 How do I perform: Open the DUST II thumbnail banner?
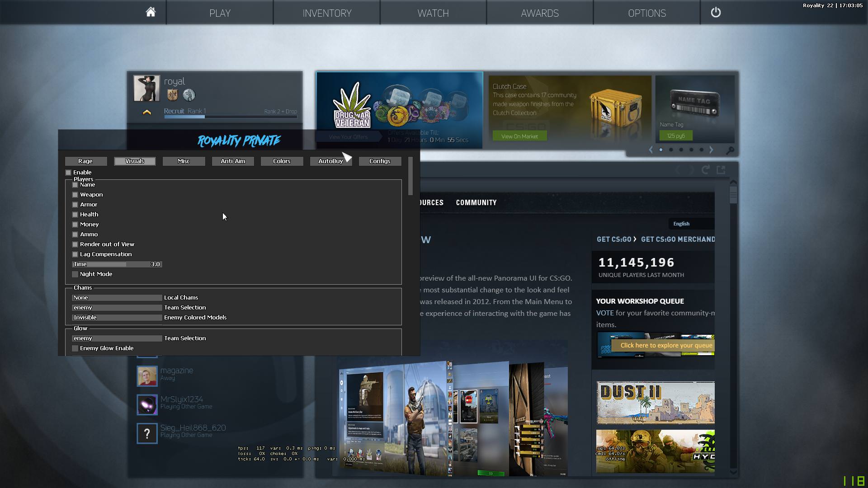[x=655, y=403]
